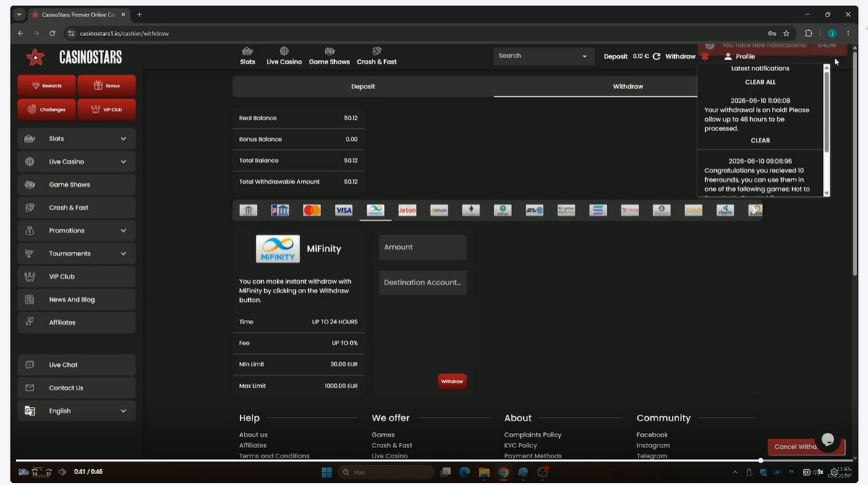868x485 pixels.
Task: Open Crash & Fast from the top navigation
Action: (x=377, y=56)
